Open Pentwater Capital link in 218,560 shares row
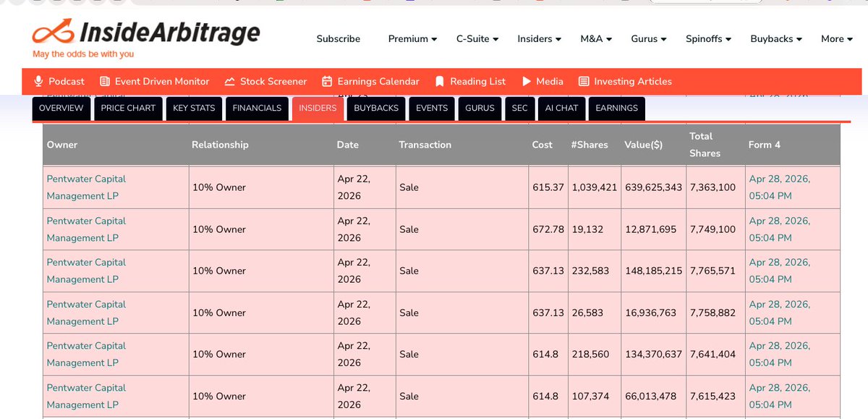Viewport: 868px width, 419px height. point(86,354)
